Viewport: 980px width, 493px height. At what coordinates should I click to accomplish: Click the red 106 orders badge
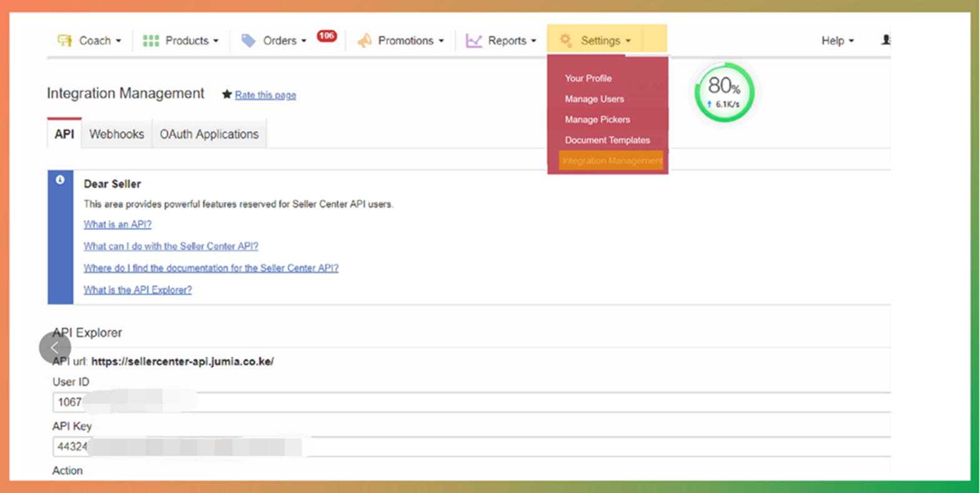coord(327,36)
